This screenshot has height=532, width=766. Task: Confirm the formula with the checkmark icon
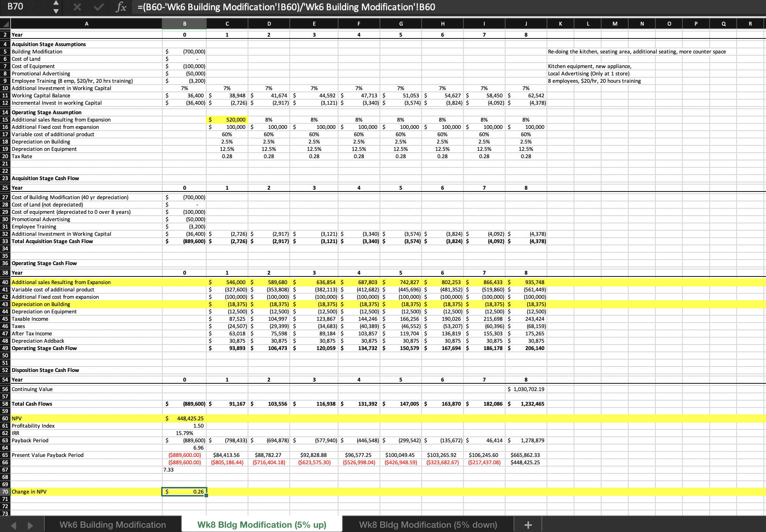pyautogui.click(x=97, y=7)
